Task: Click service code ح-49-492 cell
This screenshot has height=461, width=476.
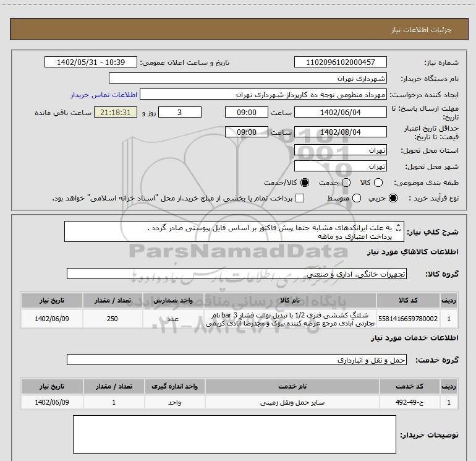Action: tap(409, 402)
